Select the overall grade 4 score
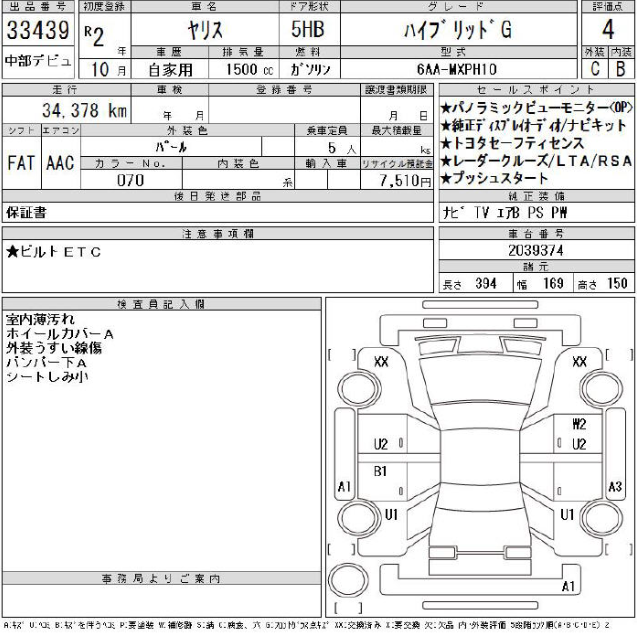Screen dimensions: 637x634 [x=608, y=31]
